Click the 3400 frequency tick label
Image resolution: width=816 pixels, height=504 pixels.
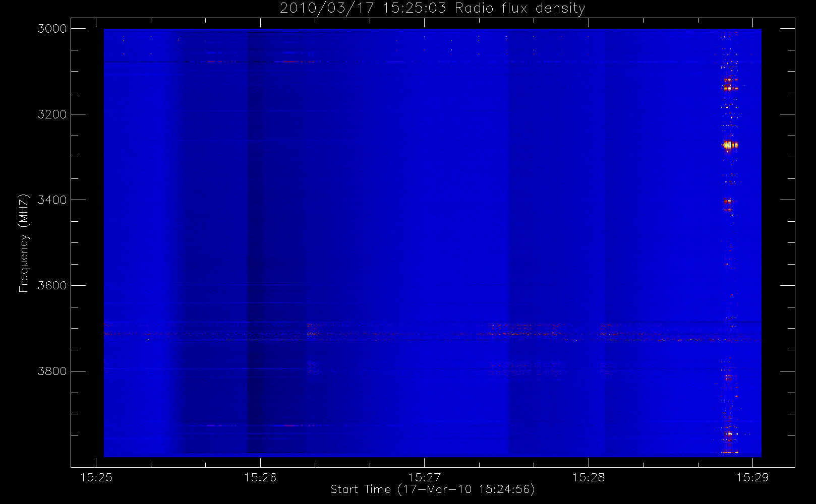click(x=52, y=200)
